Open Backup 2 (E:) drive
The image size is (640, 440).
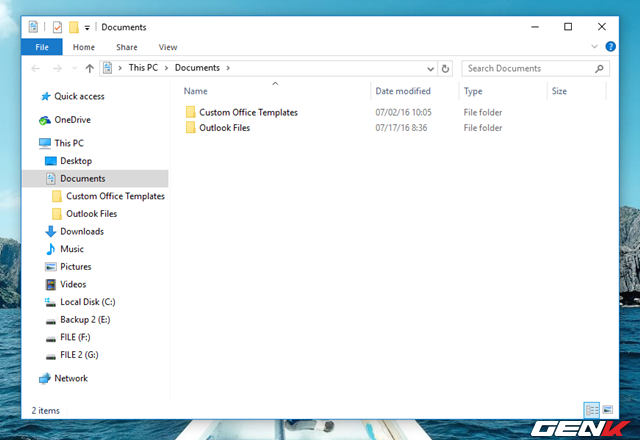tap(85, 319)
